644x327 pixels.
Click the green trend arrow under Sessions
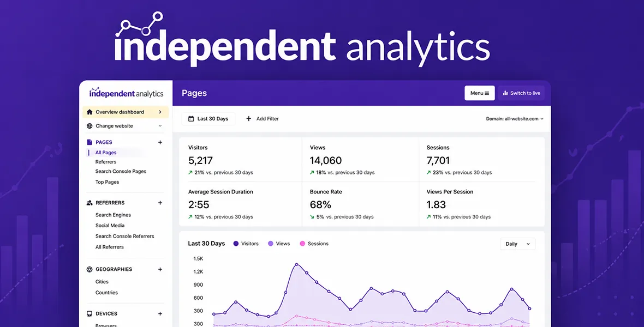pos(429,173)
